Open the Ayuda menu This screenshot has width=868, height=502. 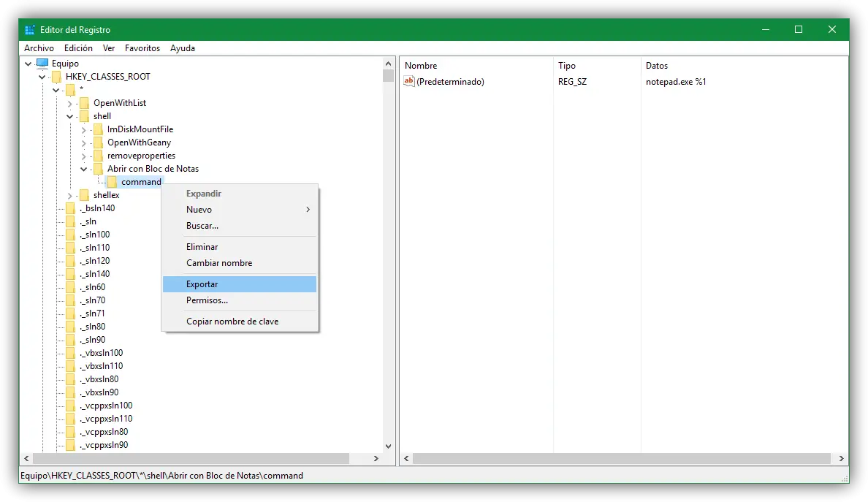[x=182, y=48]
